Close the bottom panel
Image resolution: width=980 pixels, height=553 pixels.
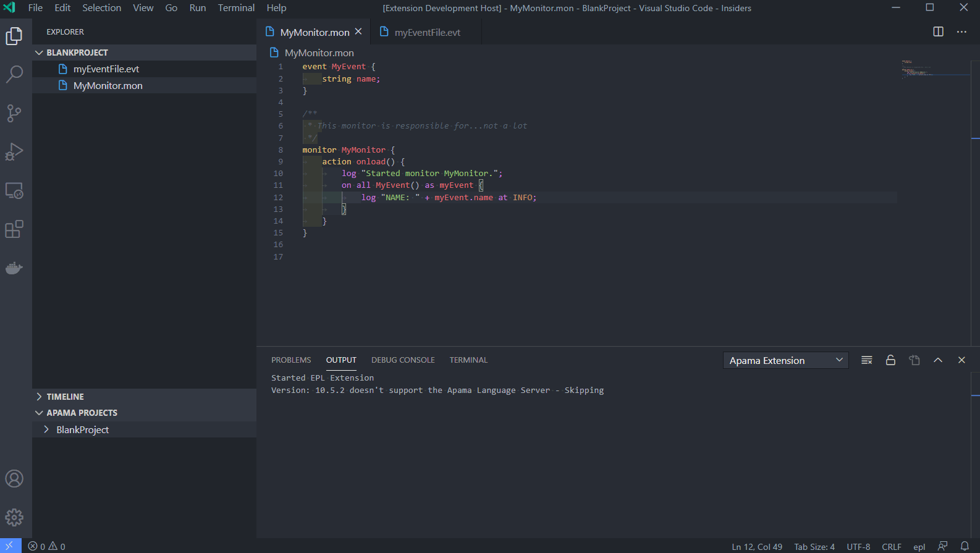pyautogui.click(x=961, y=360)
